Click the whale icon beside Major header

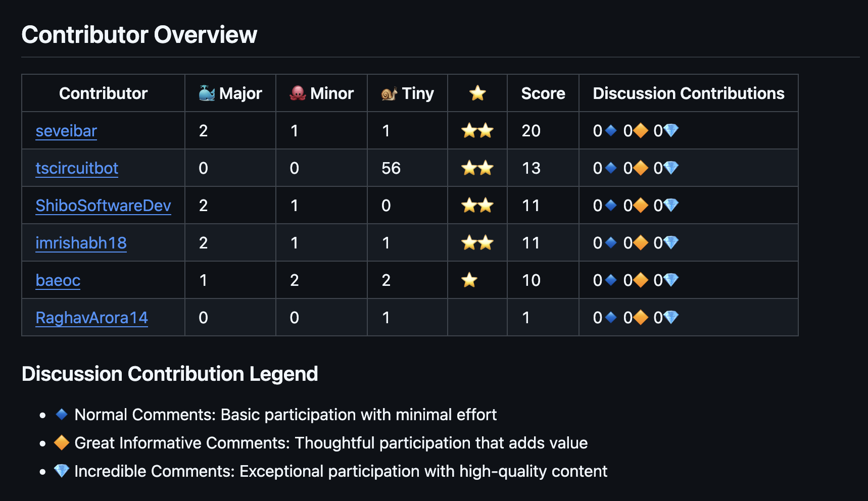point(207,93)
